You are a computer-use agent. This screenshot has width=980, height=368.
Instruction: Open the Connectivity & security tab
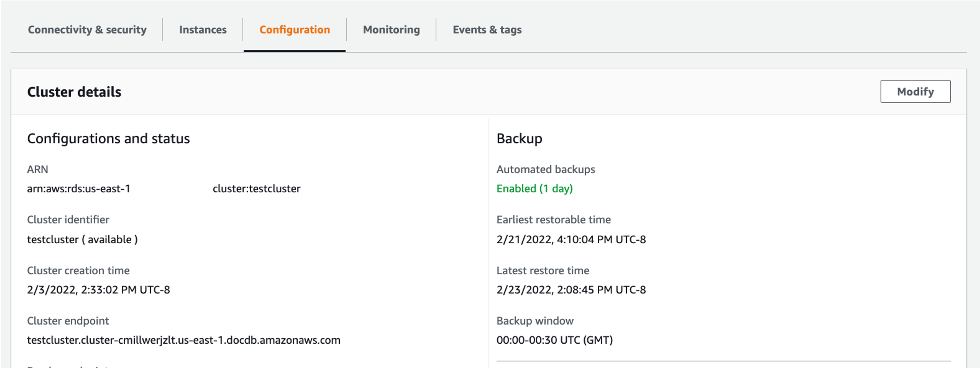click(x=87, y=30)
